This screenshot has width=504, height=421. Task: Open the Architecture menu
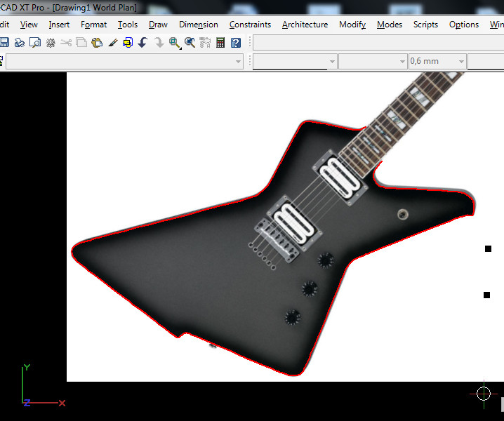pos(305,25)
